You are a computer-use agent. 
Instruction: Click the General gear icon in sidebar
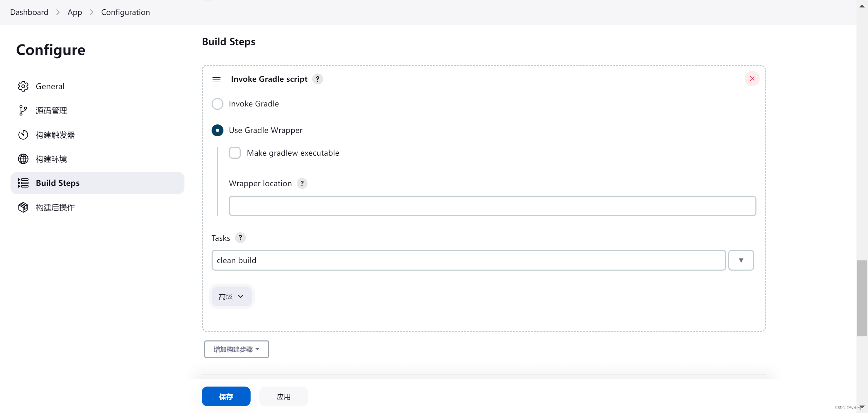(x=23, y=86)
